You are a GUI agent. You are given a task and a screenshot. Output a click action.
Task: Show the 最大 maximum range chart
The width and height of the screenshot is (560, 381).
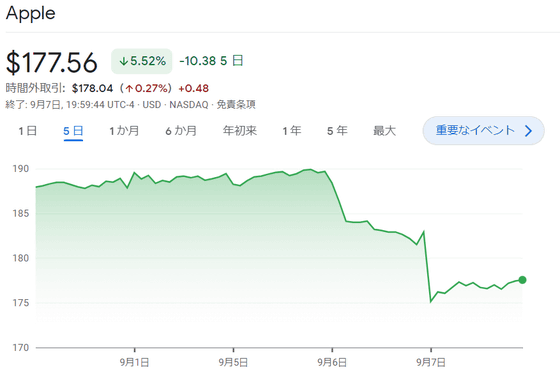(384, 131)
